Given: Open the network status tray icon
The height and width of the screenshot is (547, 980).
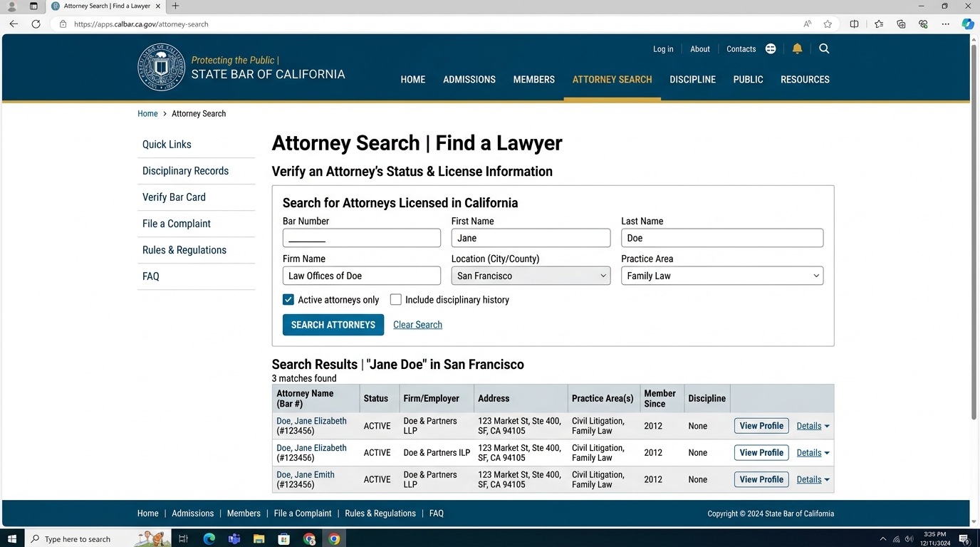Looking at the screenshot, I should (x=896, y=539).
